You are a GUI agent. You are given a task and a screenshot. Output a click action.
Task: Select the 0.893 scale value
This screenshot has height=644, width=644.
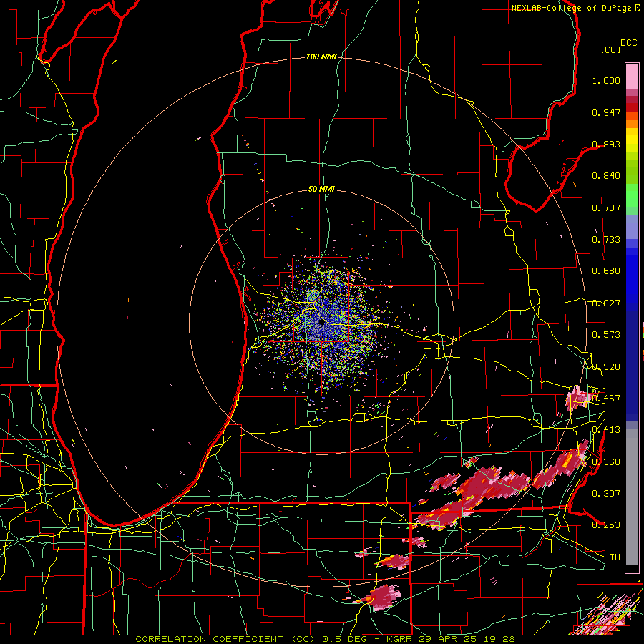click(x=606, y=144)
